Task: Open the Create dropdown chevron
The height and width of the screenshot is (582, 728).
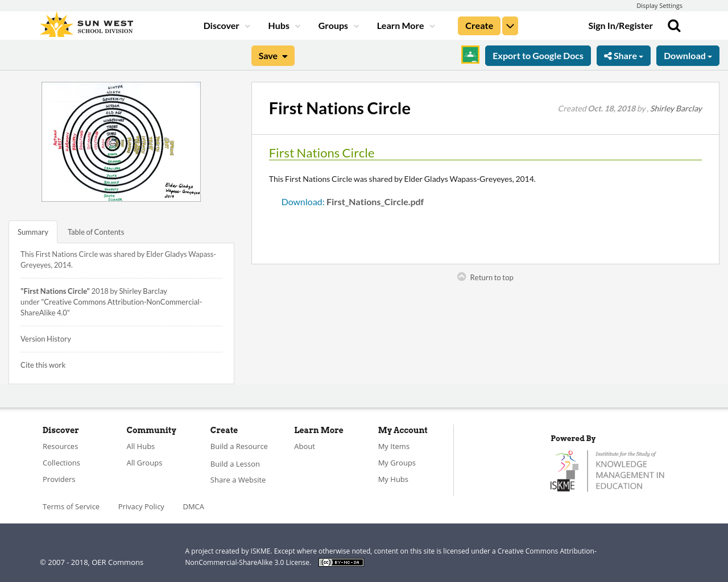Action: (510, 25)
